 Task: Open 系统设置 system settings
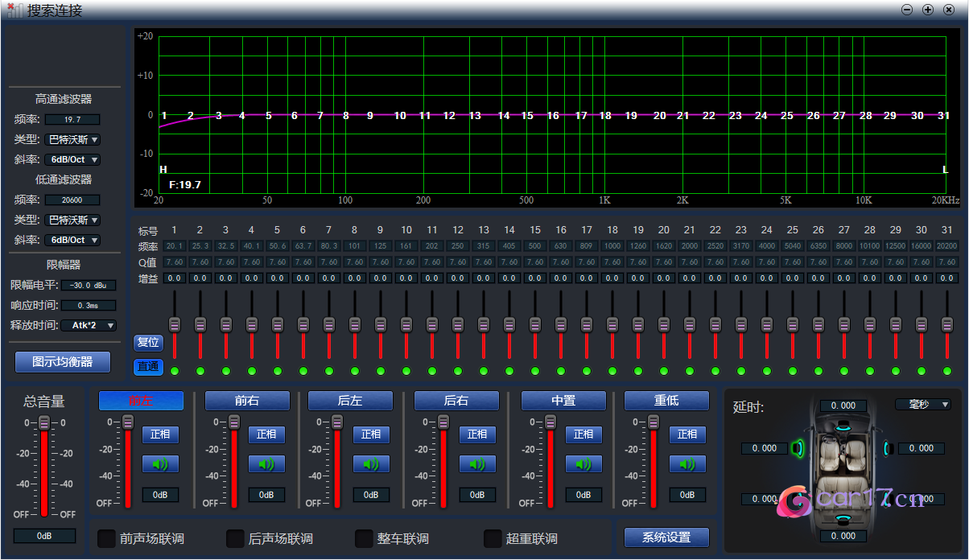point(666,537)
